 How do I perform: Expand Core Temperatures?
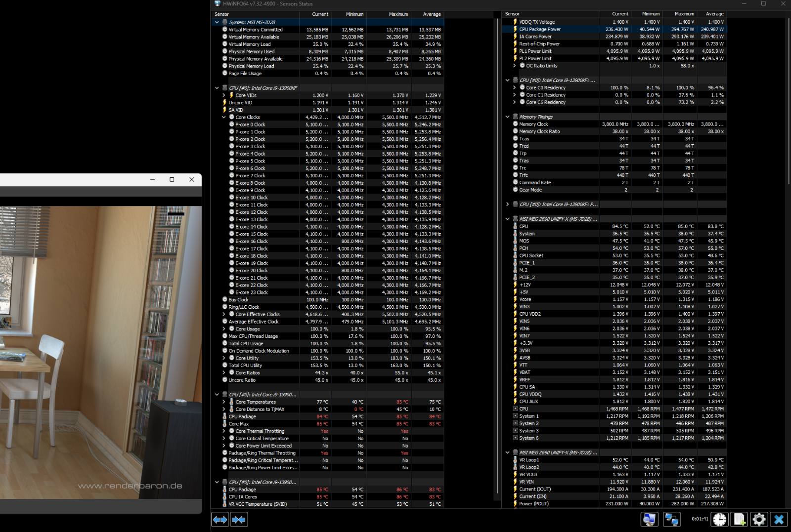(224, 402)
